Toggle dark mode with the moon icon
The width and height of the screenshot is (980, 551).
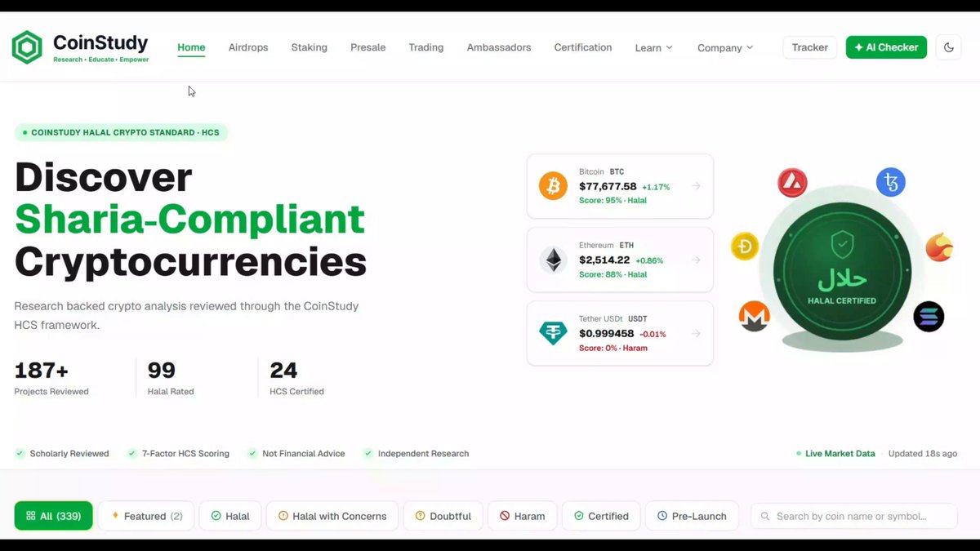(948, 47)
